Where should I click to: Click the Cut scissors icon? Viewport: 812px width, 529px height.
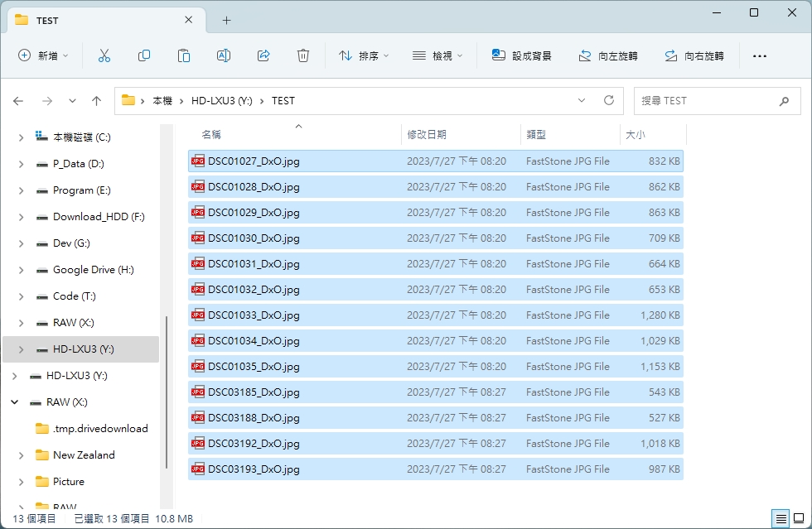(x=104, y=55)
